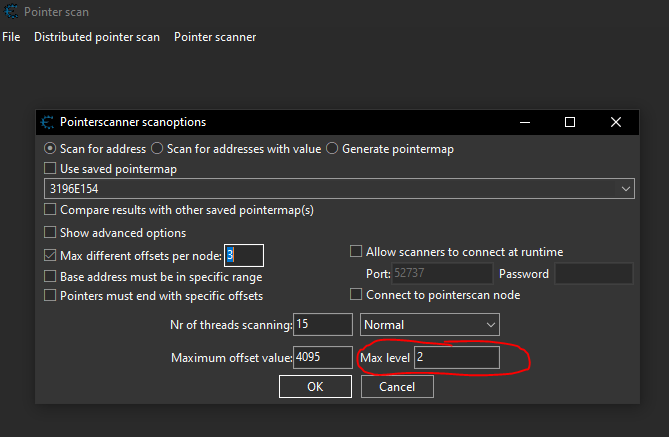Image resolution: width=669 pixels, height=437 pixels.
Task: Enable Base address must be in specific range
Action: tap(51, 276)
